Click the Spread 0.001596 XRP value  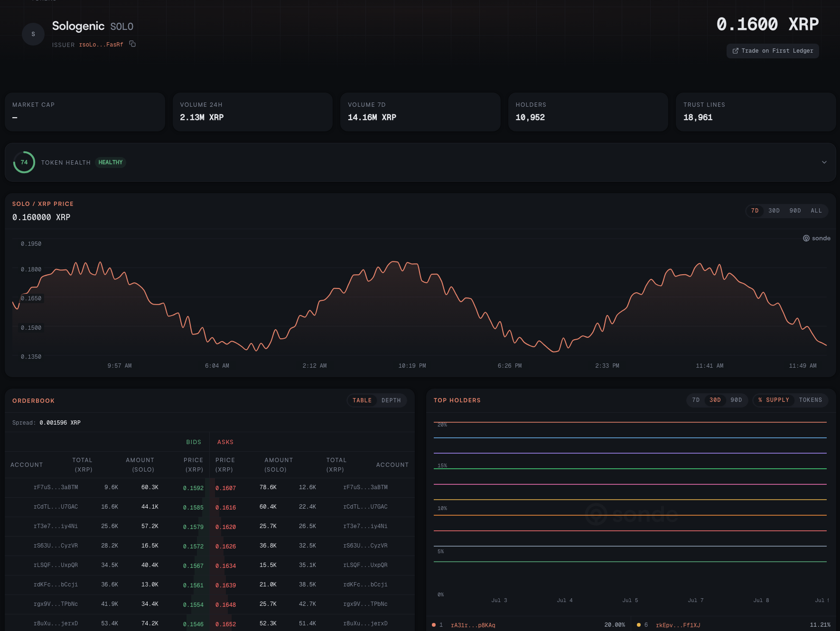pyautogui.click(x=60, y=423)
